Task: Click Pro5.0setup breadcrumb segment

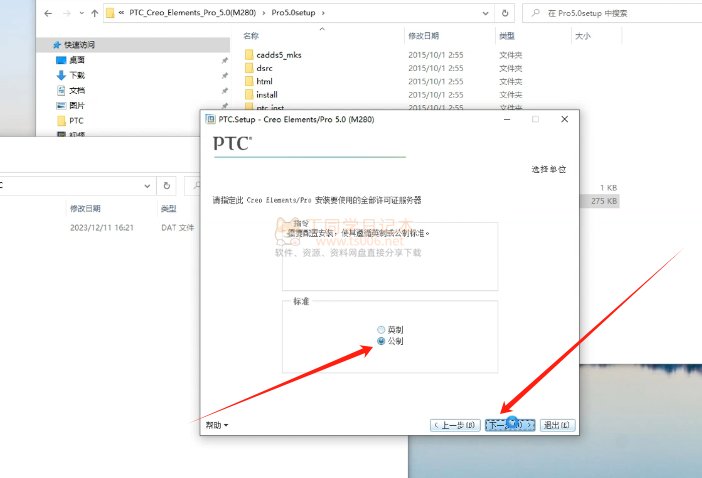Action: [293, 13]
